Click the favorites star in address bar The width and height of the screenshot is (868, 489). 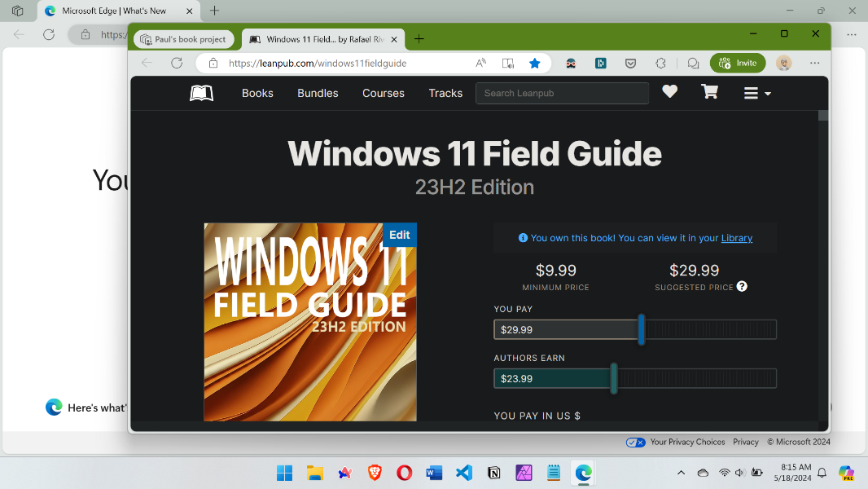coord(534,63)
